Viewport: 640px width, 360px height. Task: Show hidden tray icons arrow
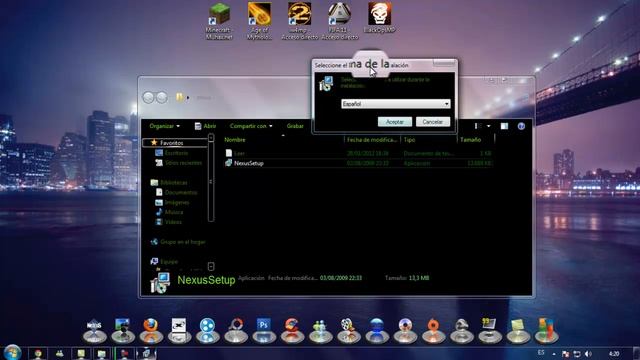[554, 354]
